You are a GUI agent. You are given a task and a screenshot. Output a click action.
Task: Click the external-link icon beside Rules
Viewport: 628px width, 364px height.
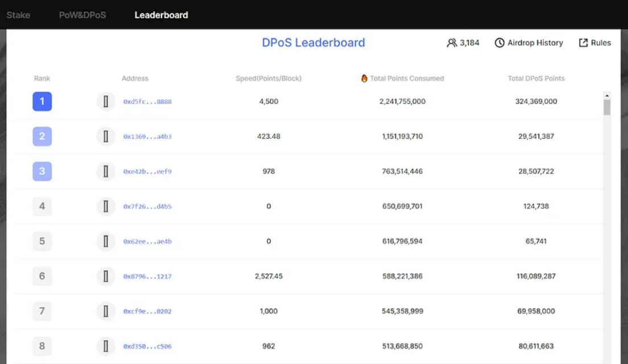click(583, 43)
